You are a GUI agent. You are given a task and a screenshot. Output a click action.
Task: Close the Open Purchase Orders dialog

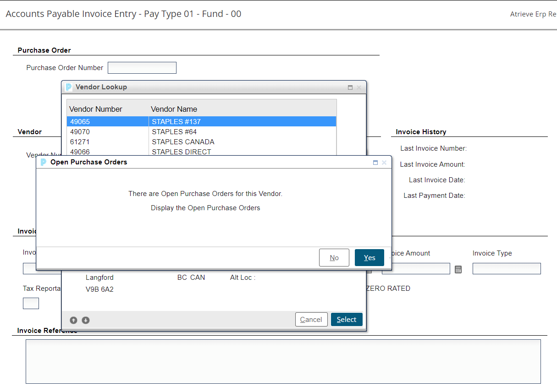(x=384, y=163)
